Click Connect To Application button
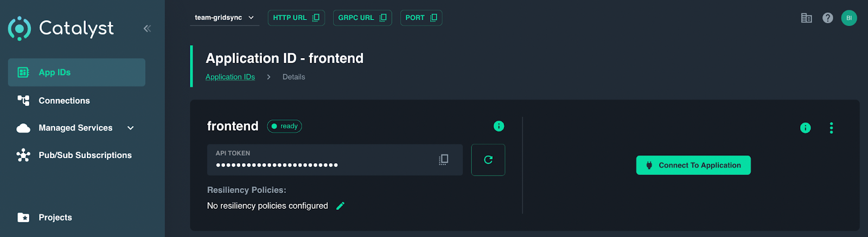 coord(693,165)
